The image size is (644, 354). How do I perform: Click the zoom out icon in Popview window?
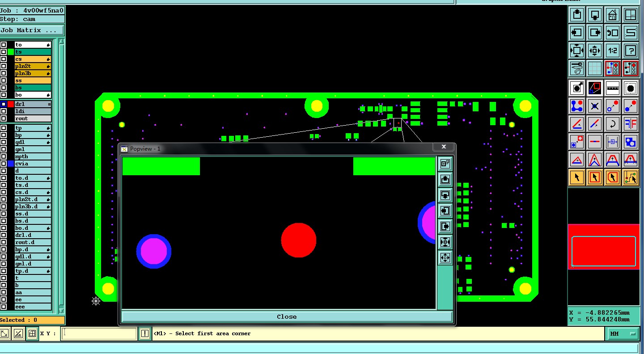click(445, 257)
